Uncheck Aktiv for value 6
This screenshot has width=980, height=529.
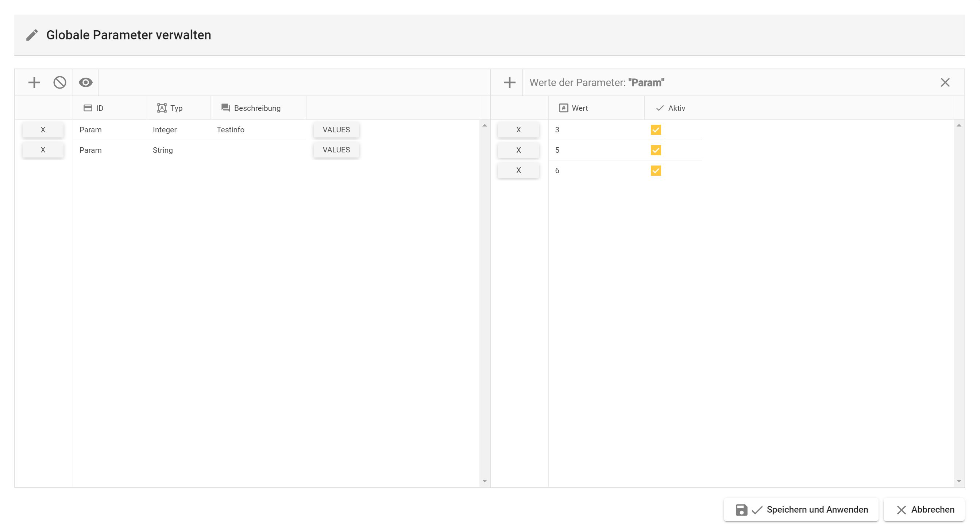(656, 171)
